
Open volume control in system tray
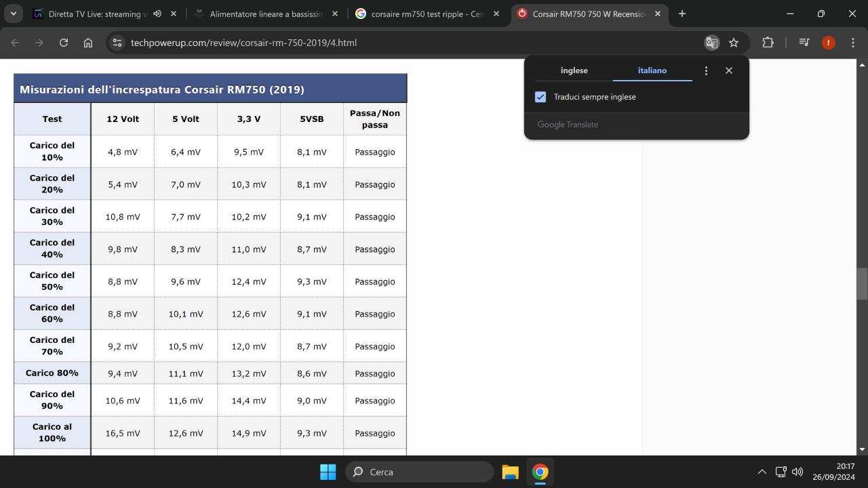tap(797, 472)
